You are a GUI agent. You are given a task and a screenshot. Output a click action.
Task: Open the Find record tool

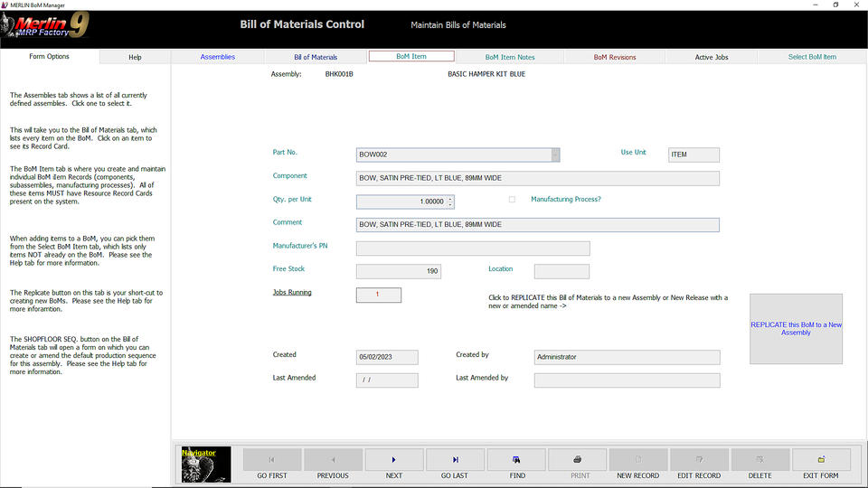(516, 460)
